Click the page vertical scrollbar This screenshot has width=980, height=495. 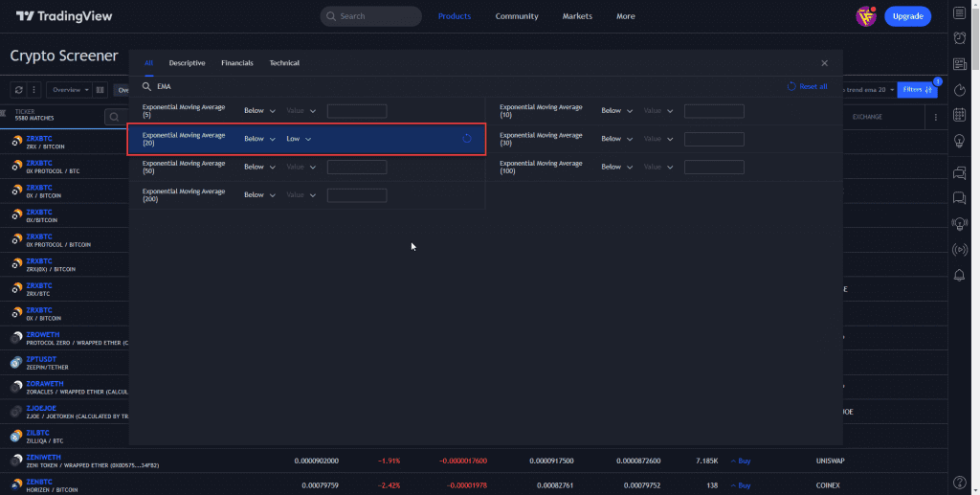point(976,36)
